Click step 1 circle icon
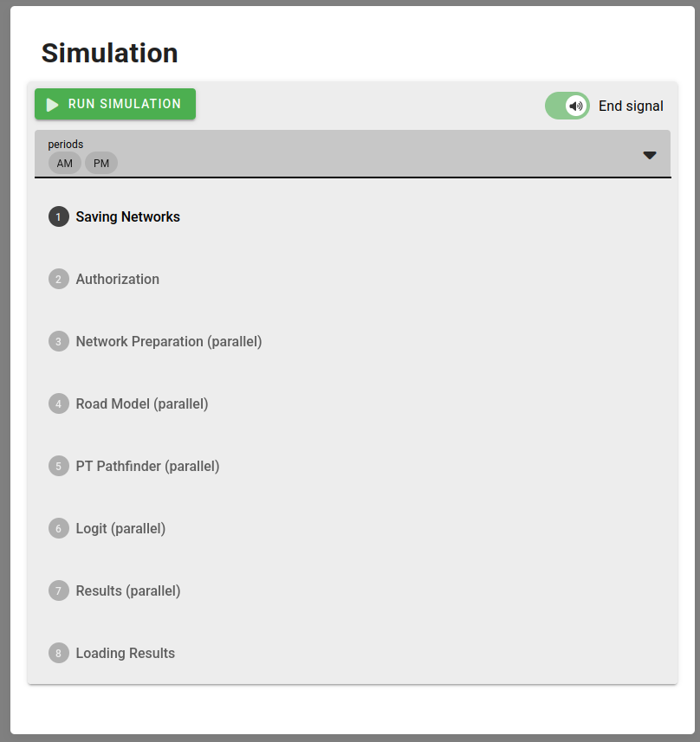 click(59, 217)
